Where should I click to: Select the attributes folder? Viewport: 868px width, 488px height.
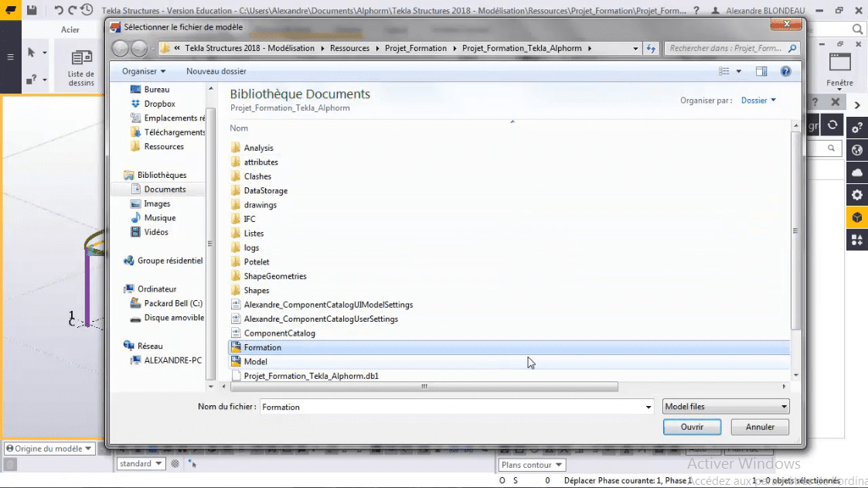click(x=260, y=162)
